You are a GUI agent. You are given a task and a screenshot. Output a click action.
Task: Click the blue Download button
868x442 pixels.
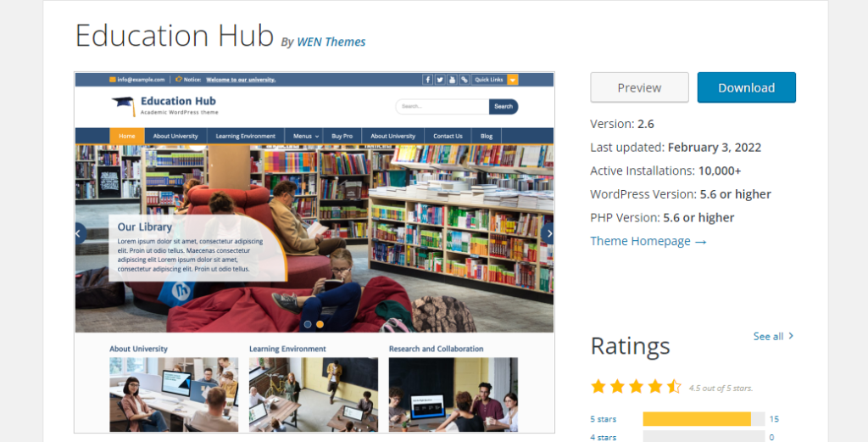tap(746, 87)
